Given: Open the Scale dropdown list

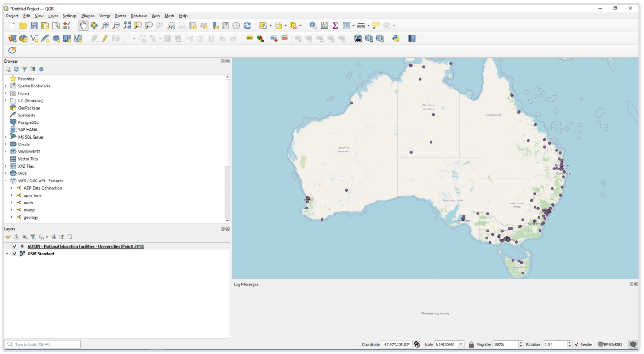Looking at the screenshot, I should point(461,344).
